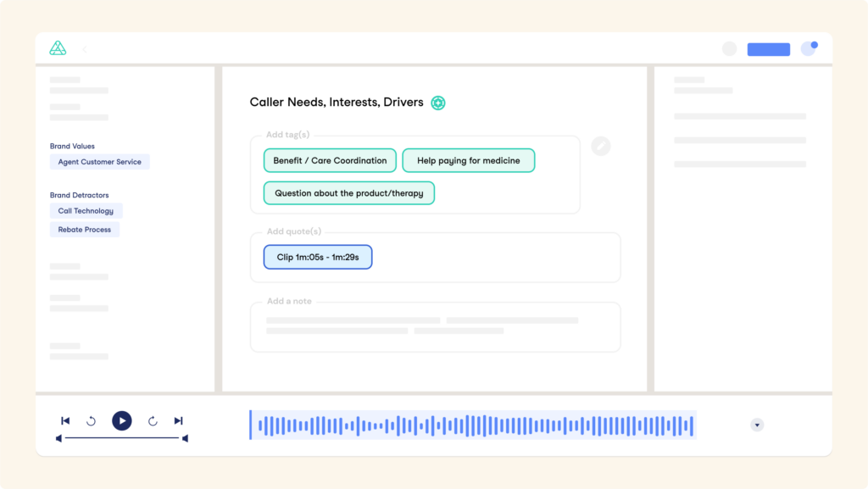Skip to previous track in player

(x=65, y=421)
